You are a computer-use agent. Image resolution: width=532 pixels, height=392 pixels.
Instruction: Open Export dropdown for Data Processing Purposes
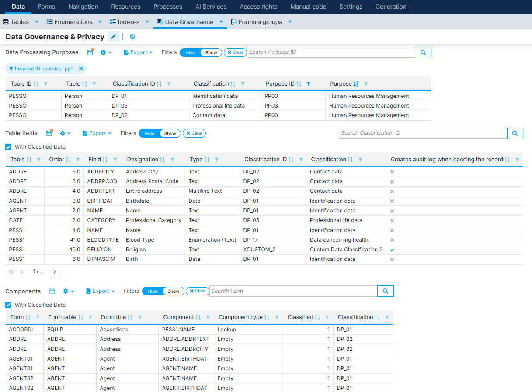[138, 52]
